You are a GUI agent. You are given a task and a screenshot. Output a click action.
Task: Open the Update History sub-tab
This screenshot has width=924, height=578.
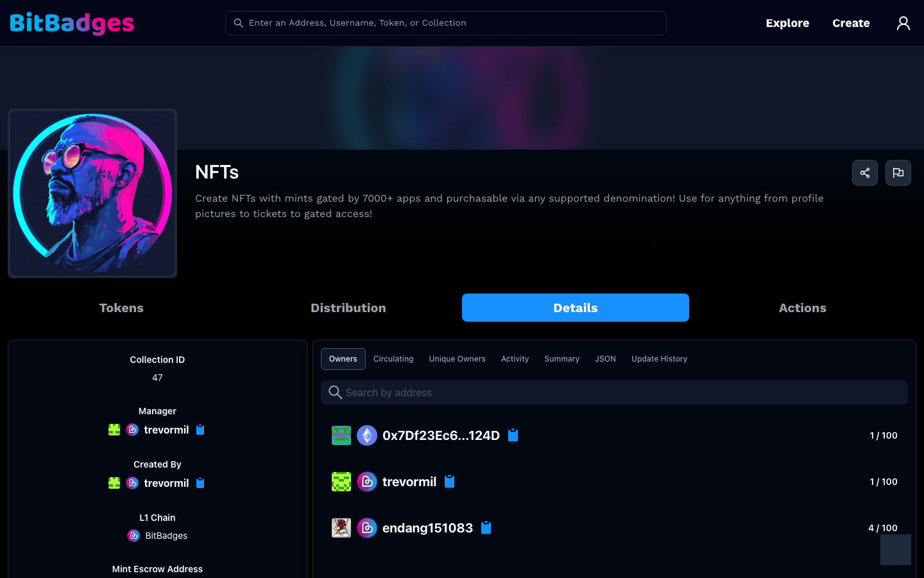[x=660, y=359]
